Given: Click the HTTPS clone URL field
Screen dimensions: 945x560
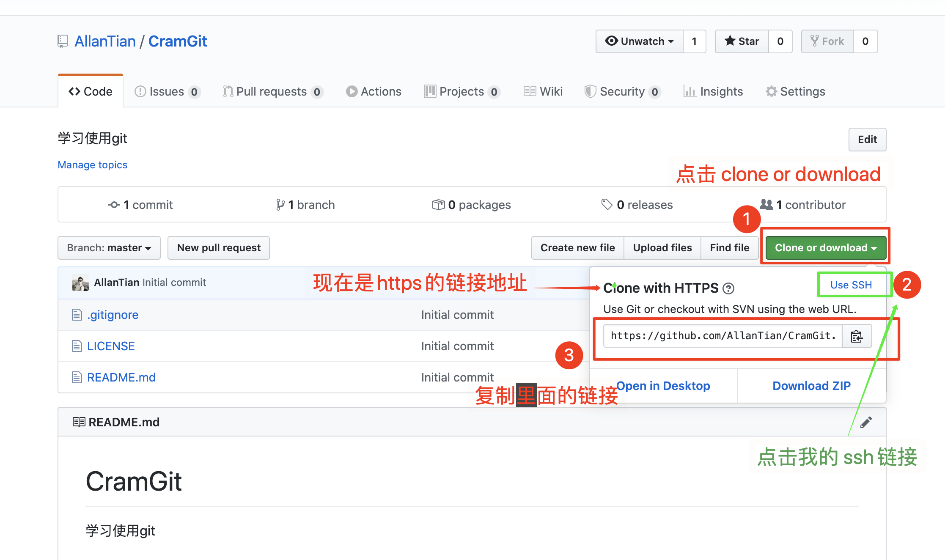Looking at the screenshot, I should [x=722, y=336].
